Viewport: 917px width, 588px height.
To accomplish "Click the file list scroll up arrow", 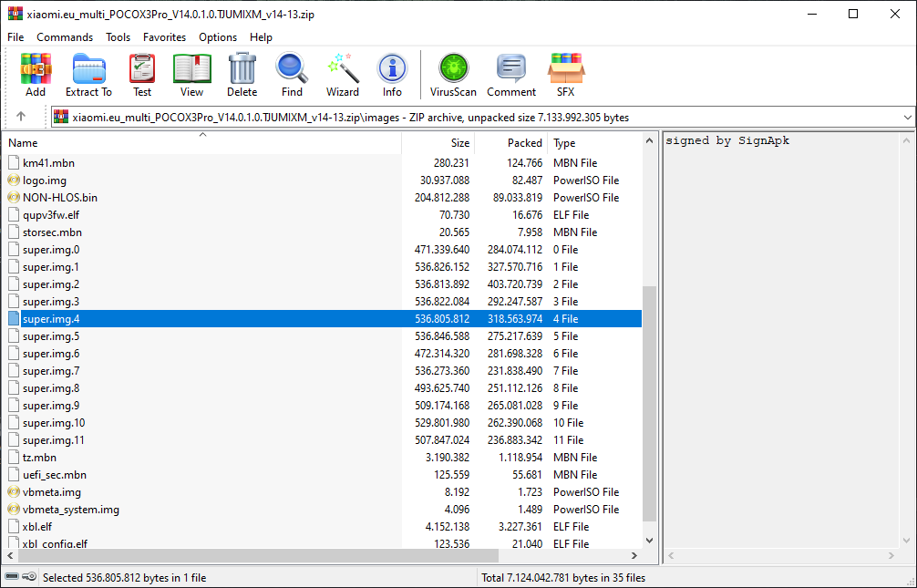I will click(649, 141).
